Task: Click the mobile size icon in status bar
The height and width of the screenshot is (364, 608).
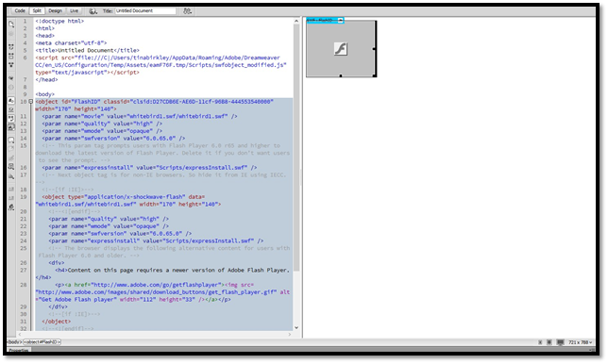Action: 540,342
